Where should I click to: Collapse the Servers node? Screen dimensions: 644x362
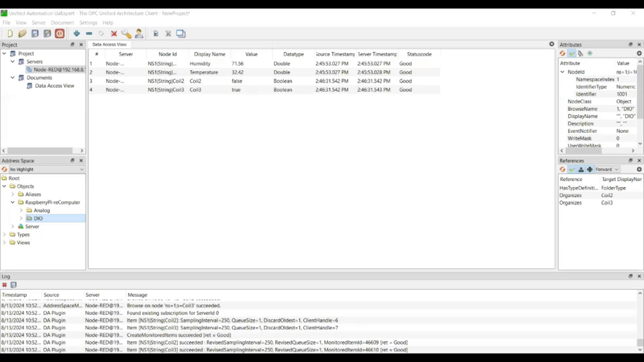click(x=13, y=62)
